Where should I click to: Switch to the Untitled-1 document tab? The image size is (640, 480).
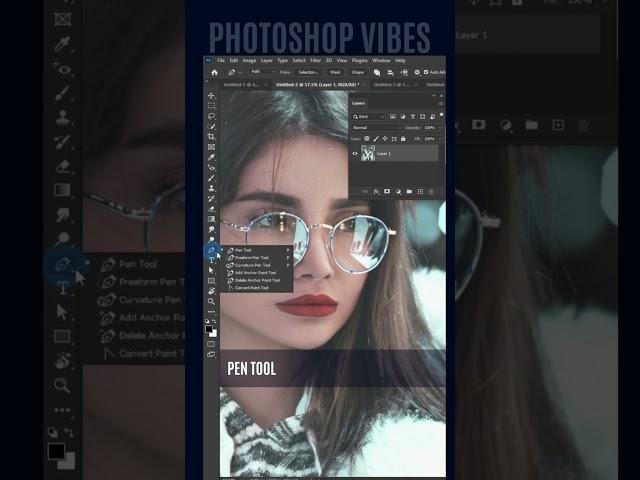(x=241, y=84)
